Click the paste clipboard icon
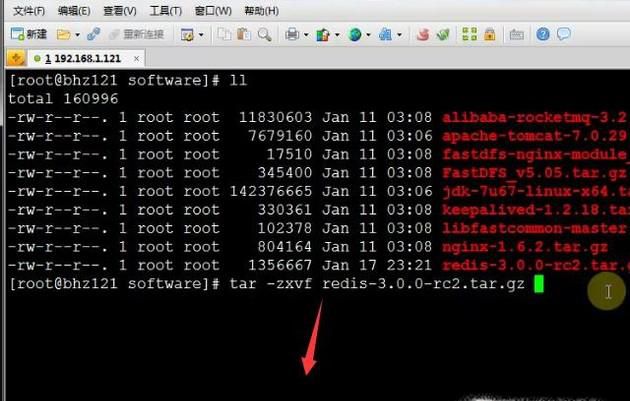630x401 pixels. coord(244,35)
